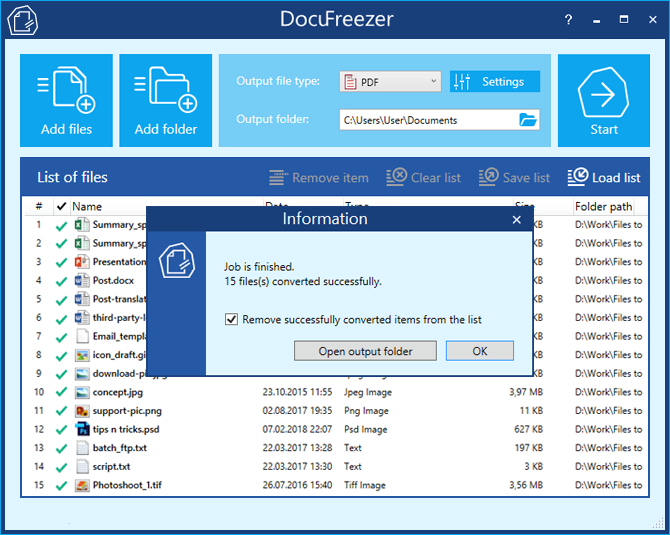Click Remove item in the list toolbar
Viewport: 670px width, 535px height.
319,177
